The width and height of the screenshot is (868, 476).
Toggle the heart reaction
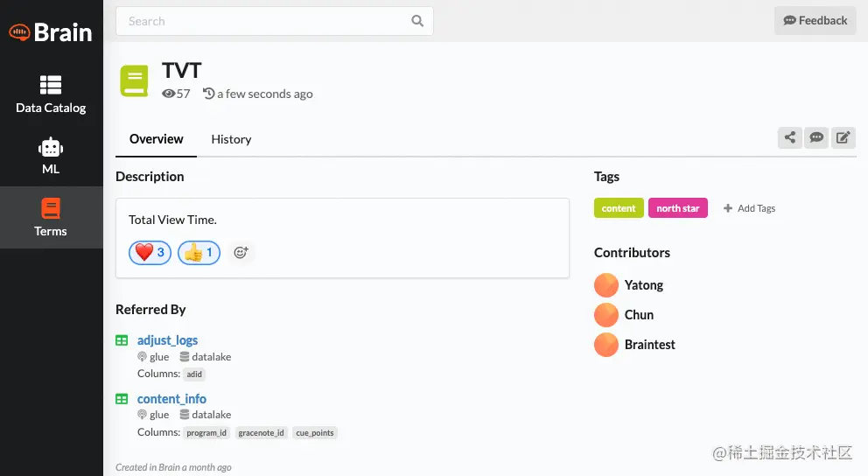pyautogui.click(x=150, y=253)
